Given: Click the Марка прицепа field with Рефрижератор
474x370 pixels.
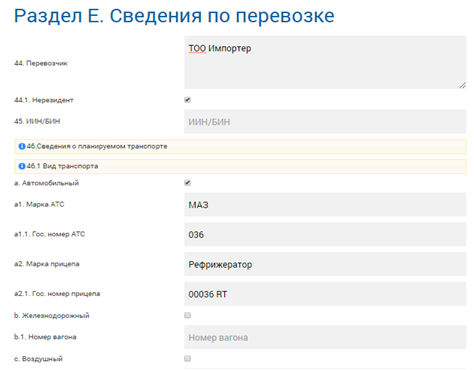Looking at the screenshot, I should [325, 264].
